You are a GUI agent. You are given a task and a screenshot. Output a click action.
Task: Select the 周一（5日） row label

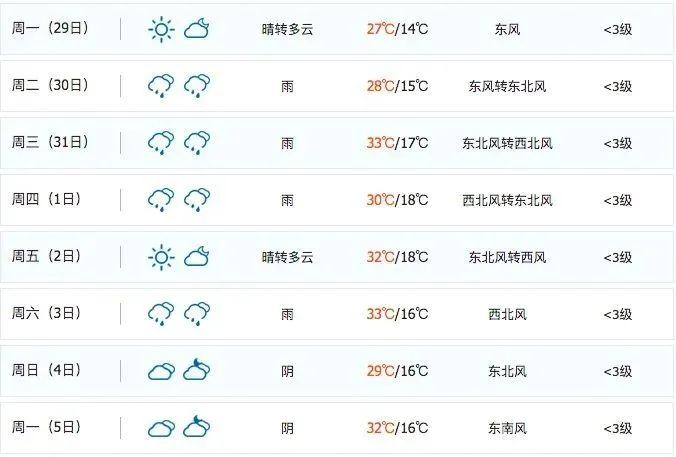(x=46, y=427)
